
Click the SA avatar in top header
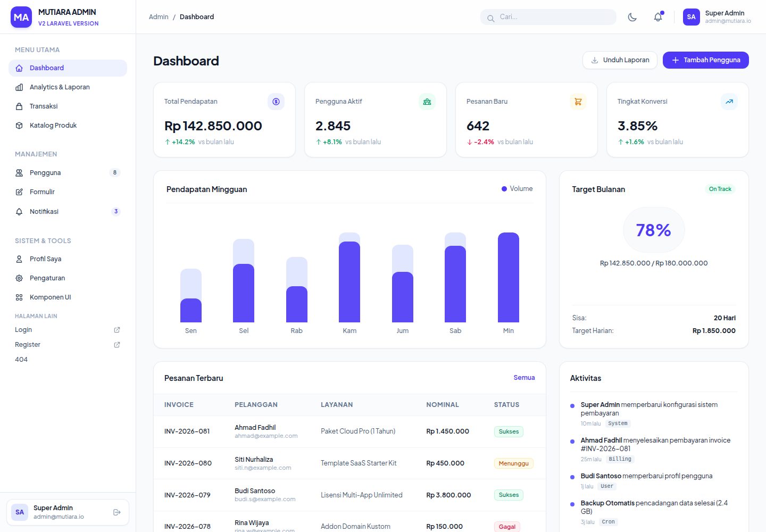pos(691,17)
